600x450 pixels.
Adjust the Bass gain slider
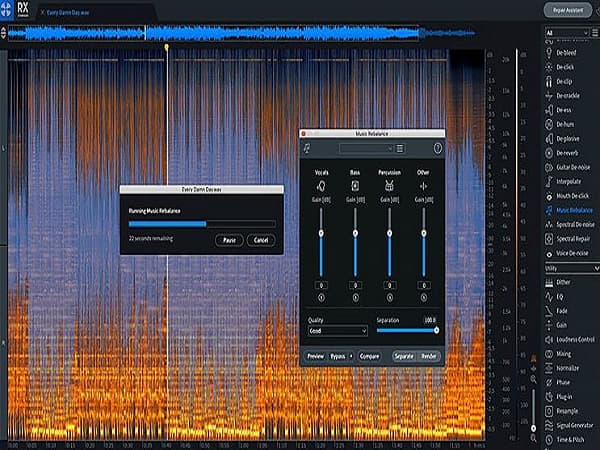point(355,233)
